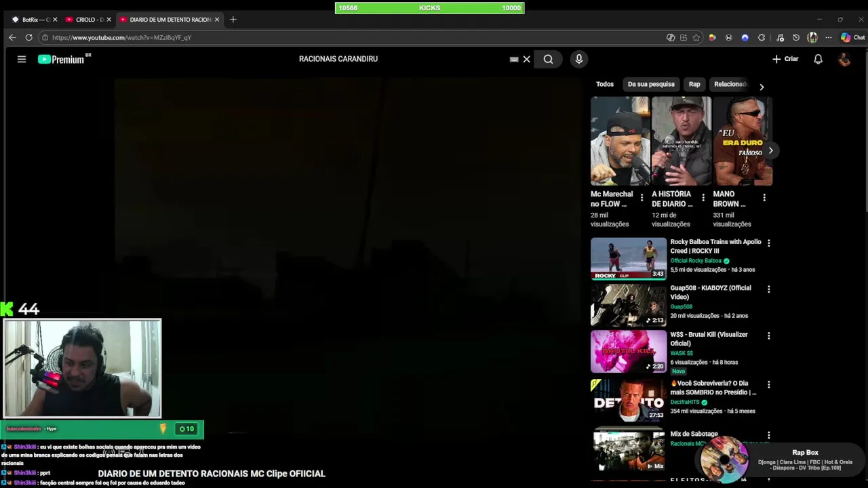Select the Todos filter chip
This screenshot has height=488, width=868.
[x=605, y=84]
